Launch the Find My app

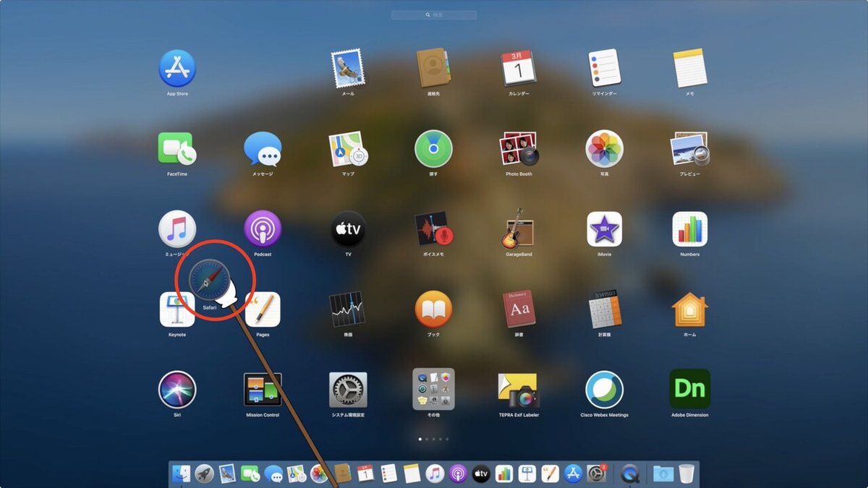[x=433, y=149]
